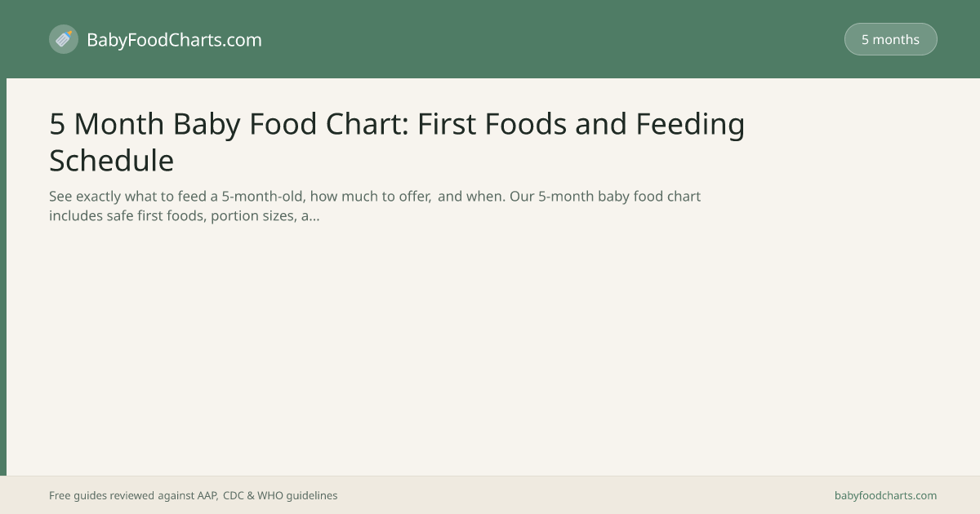Screen dimensions: 980x514
Task: Select the 5 months age badge
Action: click(x=890, y=39)
